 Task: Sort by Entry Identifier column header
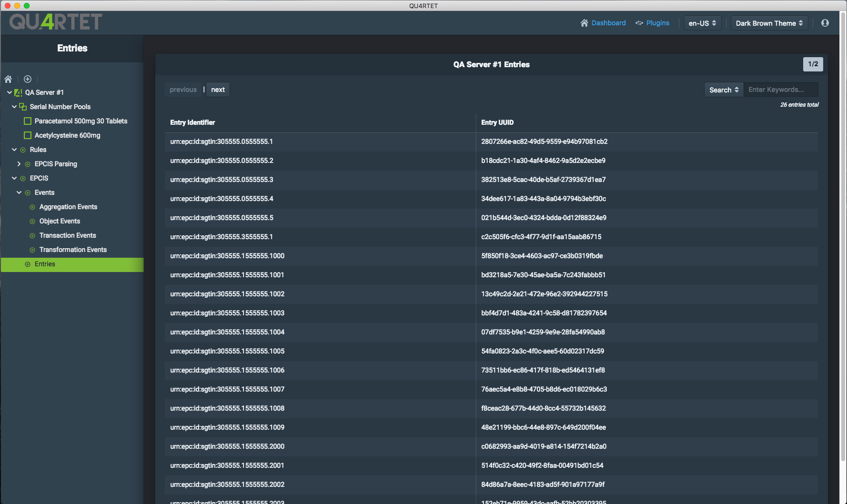tap(192, 122)
